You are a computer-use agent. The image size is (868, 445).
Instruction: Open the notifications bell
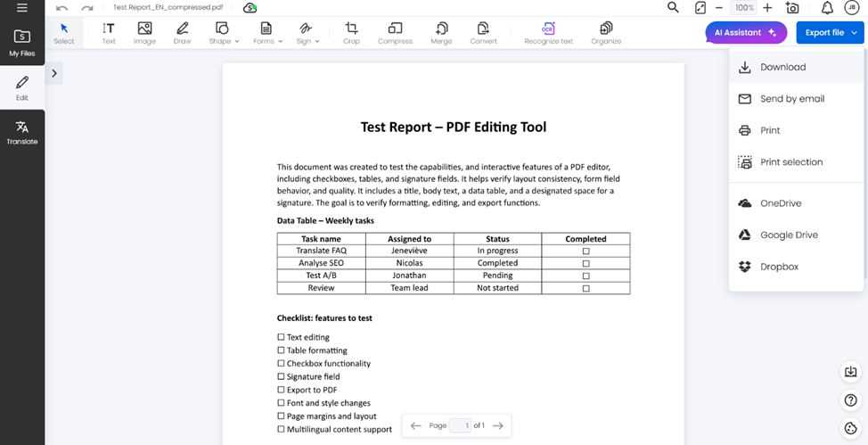point(827,8)
